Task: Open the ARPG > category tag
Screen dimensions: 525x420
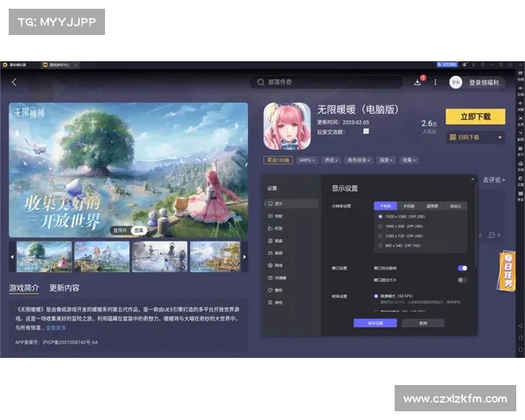Action: click(307, 160)
